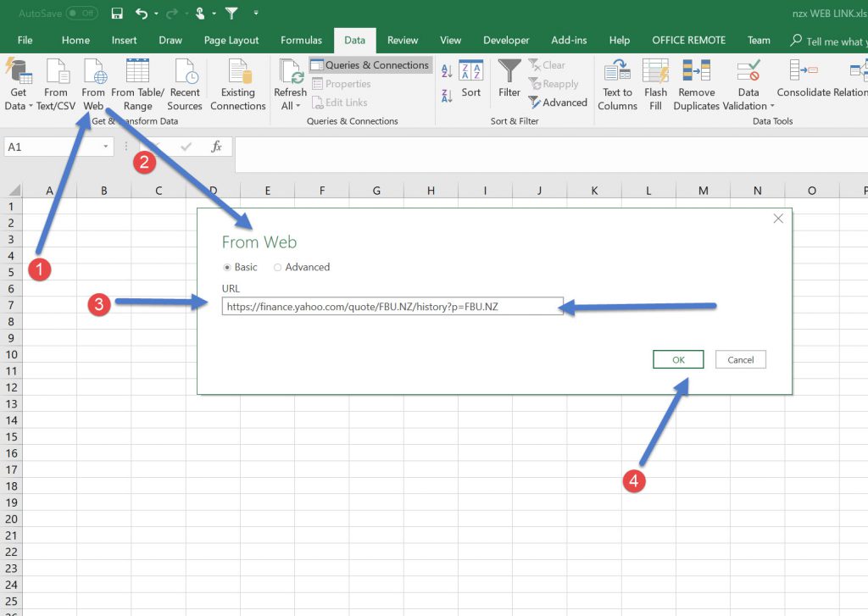Click the URL input field
This screenshot has height=616, width=868.
click(392, 307)
